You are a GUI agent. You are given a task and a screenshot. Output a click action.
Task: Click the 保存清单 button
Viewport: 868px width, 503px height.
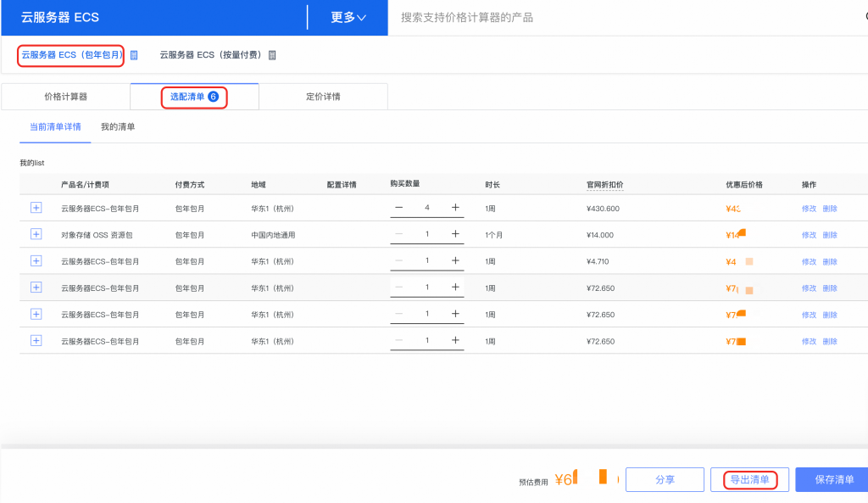[x=834, y=480]
